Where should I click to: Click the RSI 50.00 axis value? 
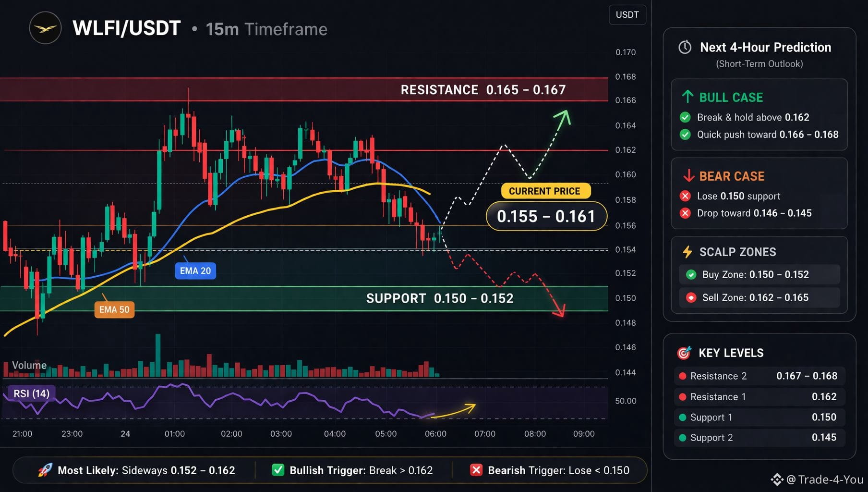click(626, 401)
